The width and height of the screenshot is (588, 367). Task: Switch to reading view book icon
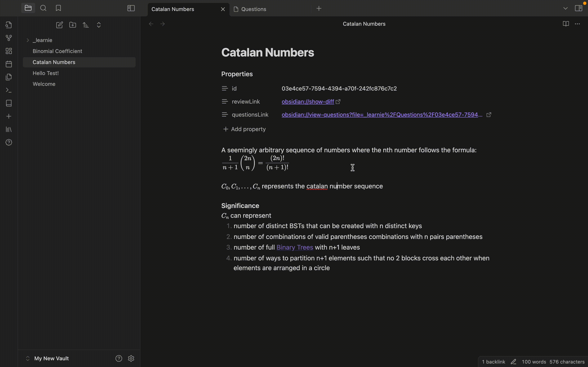566,24
